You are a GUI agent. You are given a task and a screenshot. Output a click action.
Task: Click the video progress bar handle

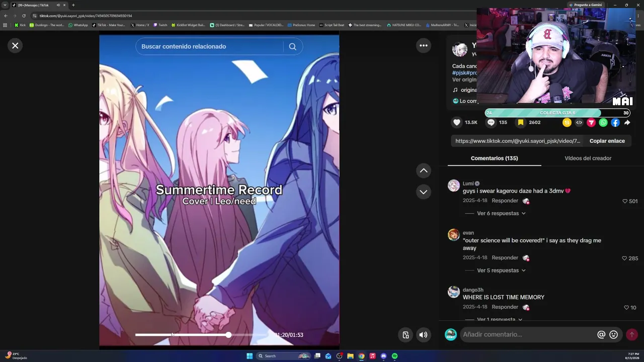click(228, 335)
